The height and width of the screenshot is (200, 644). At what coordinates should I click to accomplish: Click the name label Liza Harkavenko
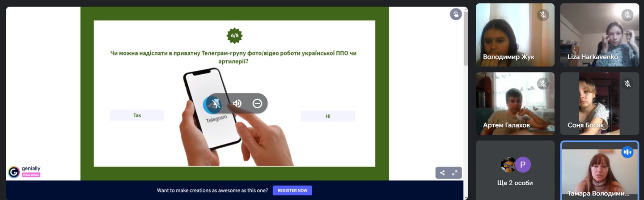tap(593, 57)
